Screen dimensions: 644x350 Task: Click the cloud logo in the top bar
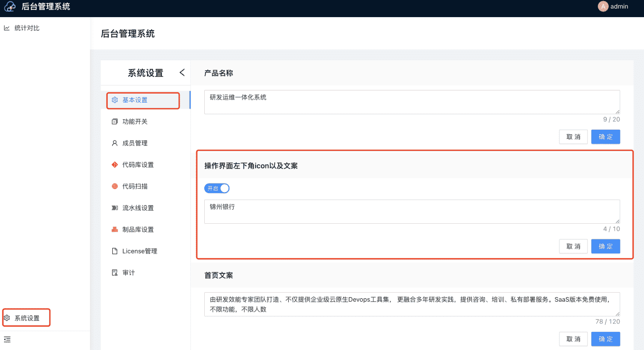[10, 7]
